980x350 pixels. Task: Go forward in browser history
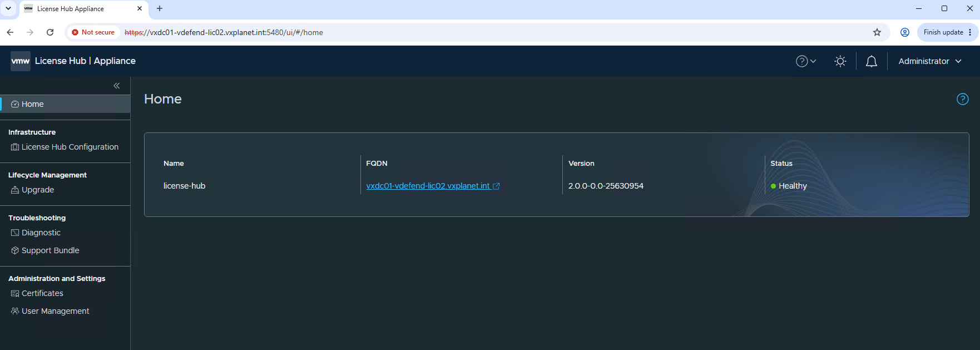click(30, 32)
